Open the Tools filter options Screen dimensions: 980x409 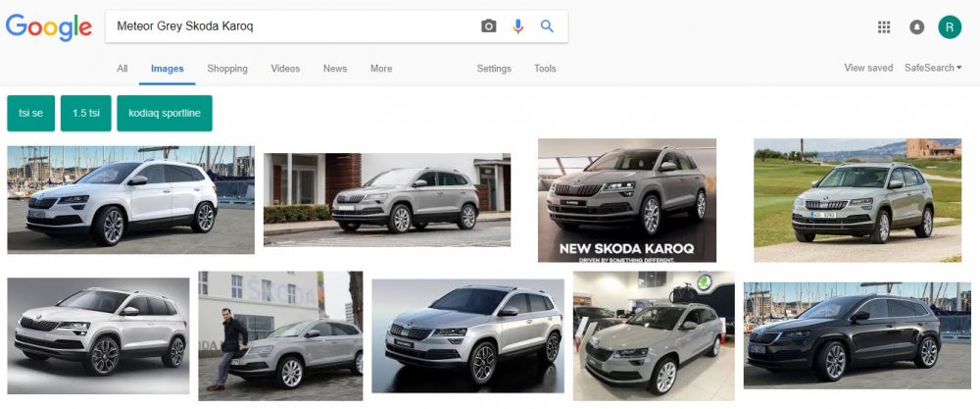tap(545, 69)
